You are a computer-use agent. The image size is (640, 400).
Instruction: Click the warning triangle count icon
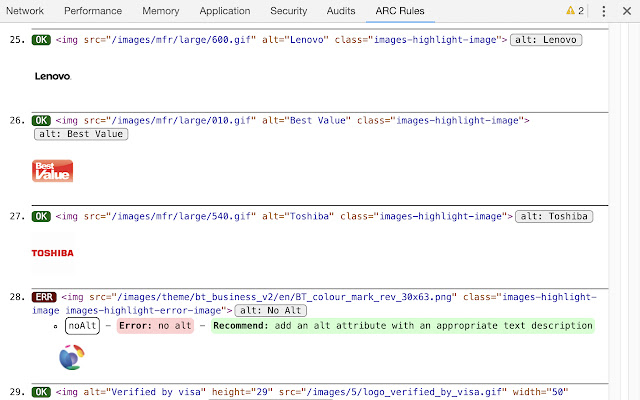point(574,11)
